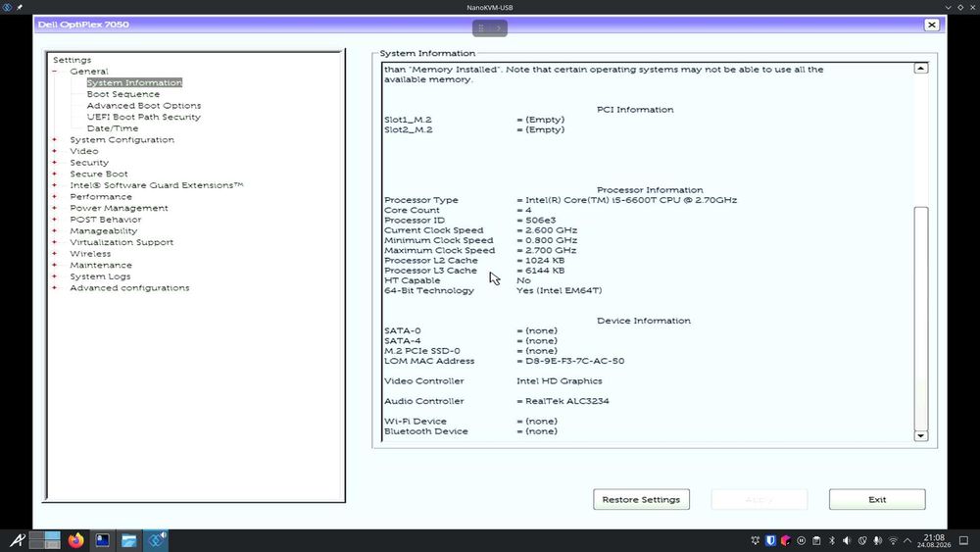Screen dimensions: 980x552
Task: Close the Dell OptiPlex 7050 setup window
Action: click(931, 25)
